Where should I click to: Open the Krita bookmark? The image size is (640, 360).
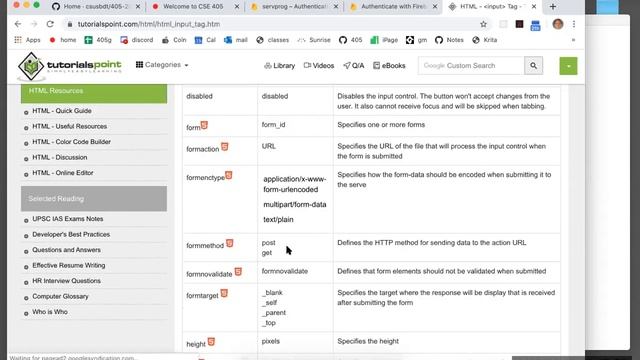tap(484, 40)
